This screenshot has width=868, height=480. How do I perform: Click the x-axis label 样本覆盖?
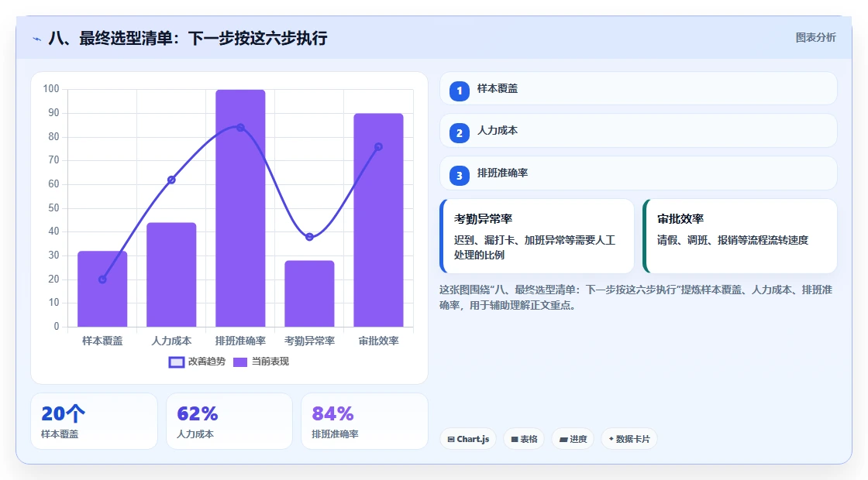pos(102,341)
